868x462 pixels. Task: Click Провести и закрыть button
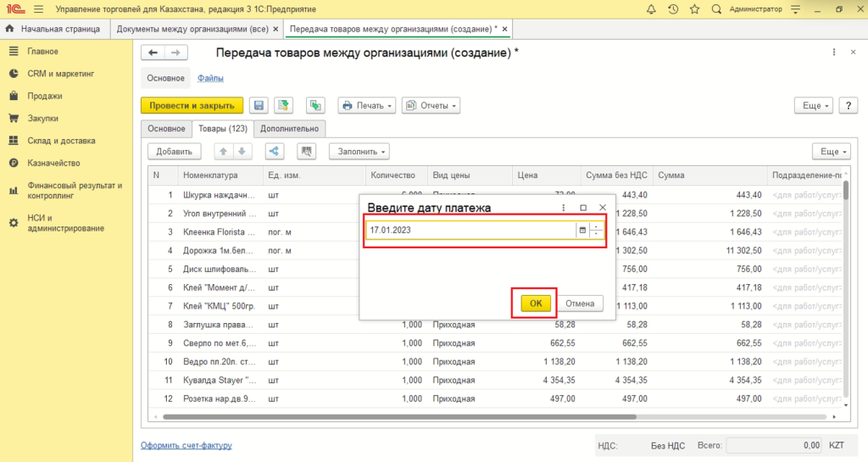click(192, 105)
